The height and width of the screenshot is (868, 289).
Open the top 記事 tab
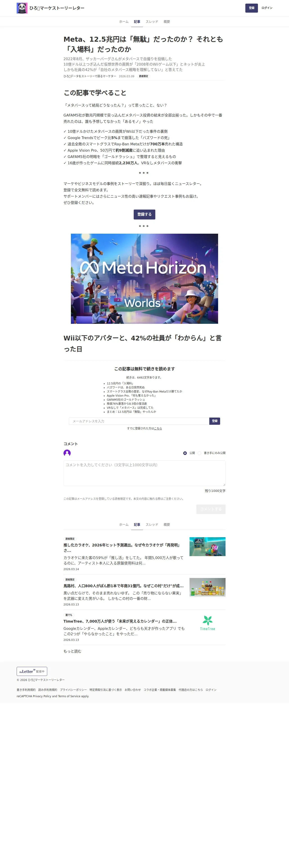coord(137,22)
